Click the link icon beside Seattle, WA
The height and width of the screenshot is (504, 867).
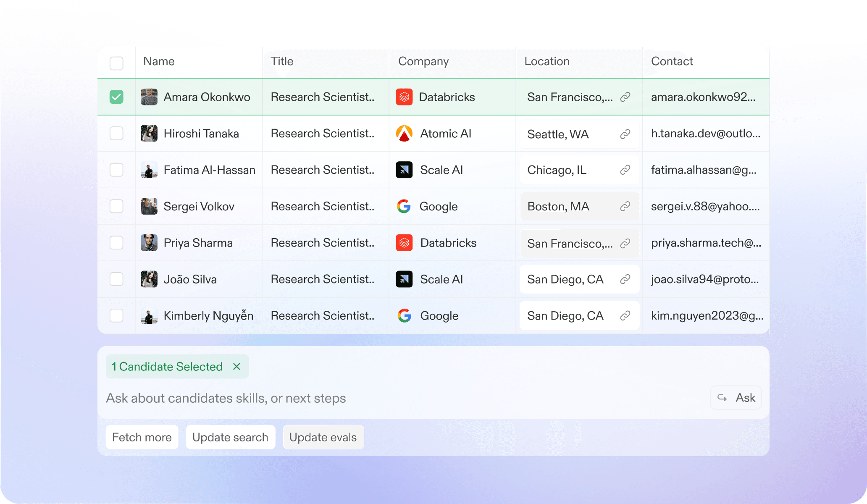click(x=625, y=134)
